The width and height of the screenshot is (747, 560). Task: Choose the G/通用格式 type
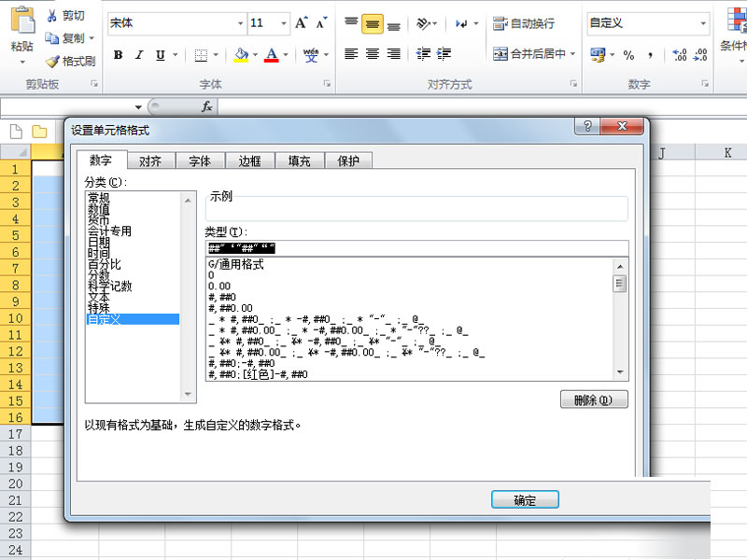coord(236,264)
